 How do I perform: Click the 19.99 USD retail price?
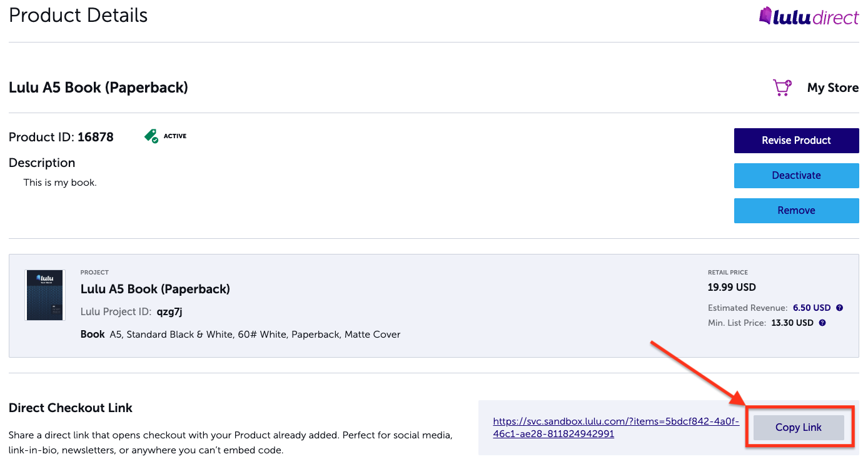click(732, 288)
